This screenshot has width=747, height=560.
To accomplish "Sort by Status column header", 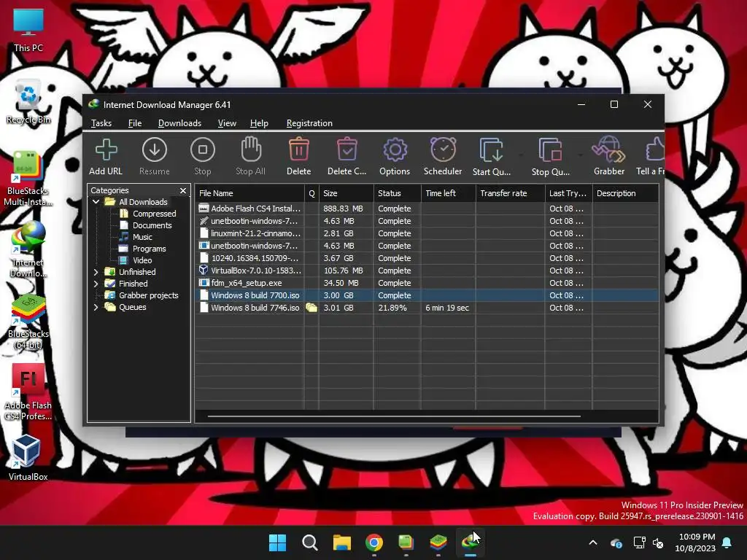I will 398,193.
